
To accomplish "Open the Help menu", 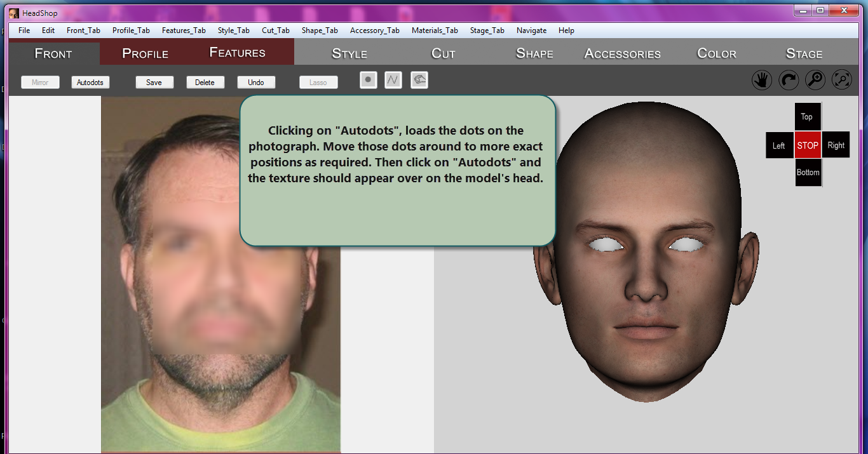I will click(x=566, y=30).
